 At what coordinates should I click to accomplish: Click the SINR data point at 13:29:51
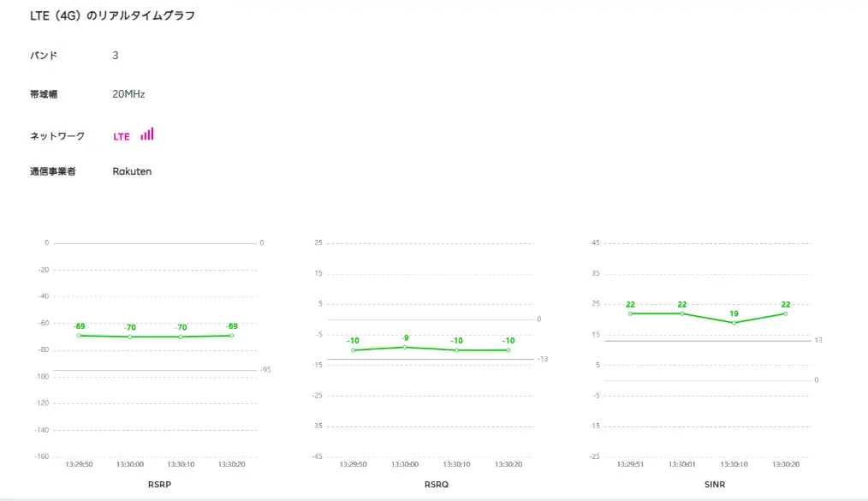pos(630,313)
